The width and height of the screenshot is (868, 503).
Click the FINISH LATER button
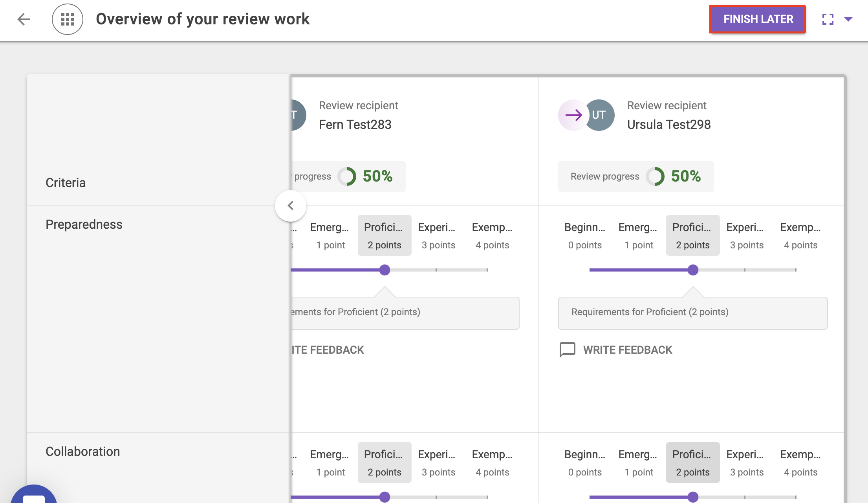tap(758, 19)
